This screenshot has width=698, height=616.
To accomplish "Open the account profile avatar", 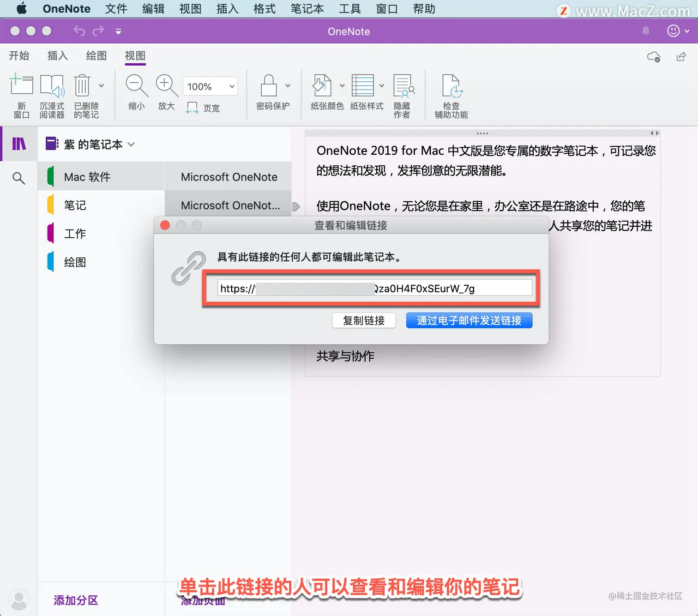I will coord(19,600).
